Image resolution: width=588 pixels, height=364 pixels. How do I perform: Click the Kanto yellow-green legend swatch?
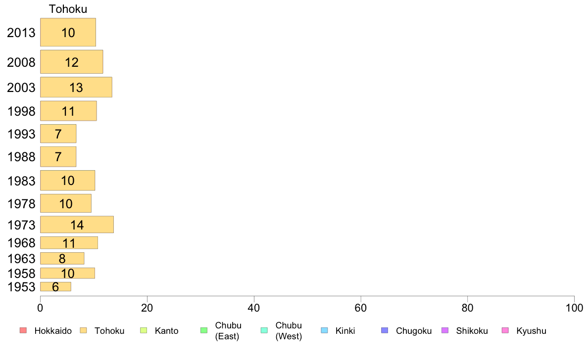[x=144, y=330]
